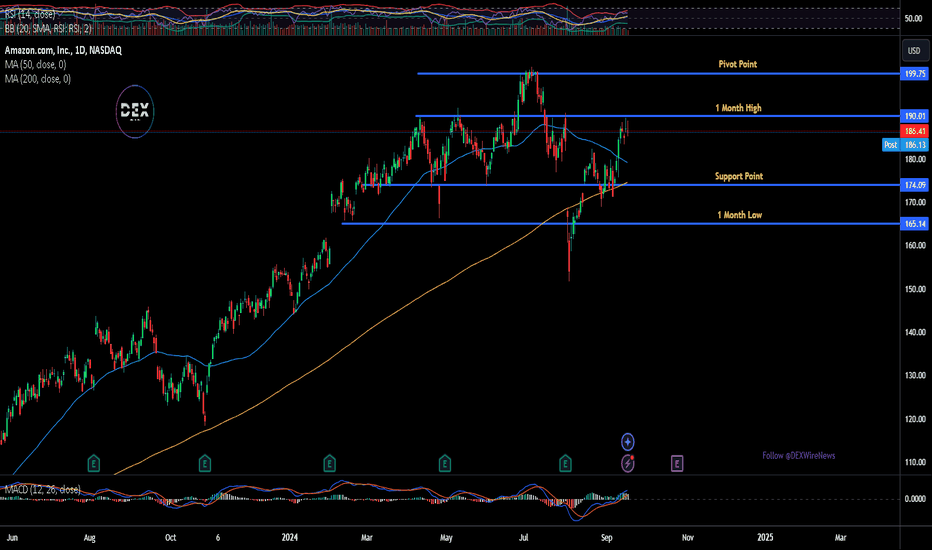Click the Pivot Point label text
The height and width of the screenshot is (550, 932).
(738, 64)
